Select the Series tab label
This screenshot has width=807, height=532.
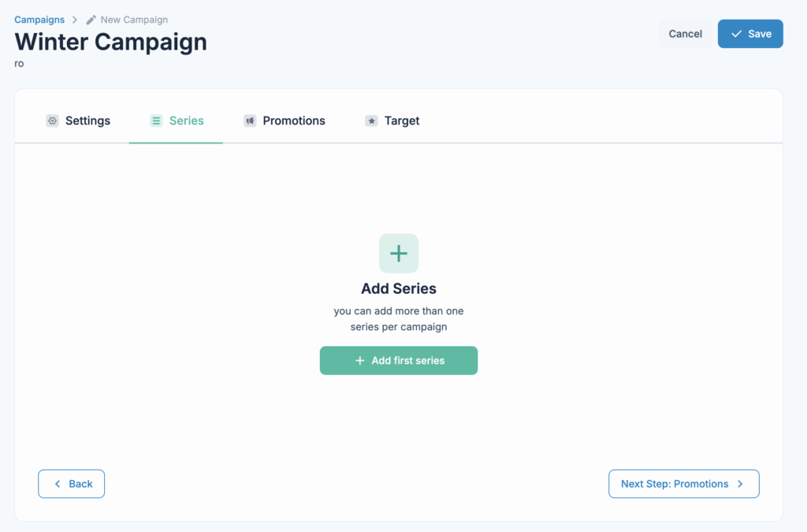pos(187,121)
